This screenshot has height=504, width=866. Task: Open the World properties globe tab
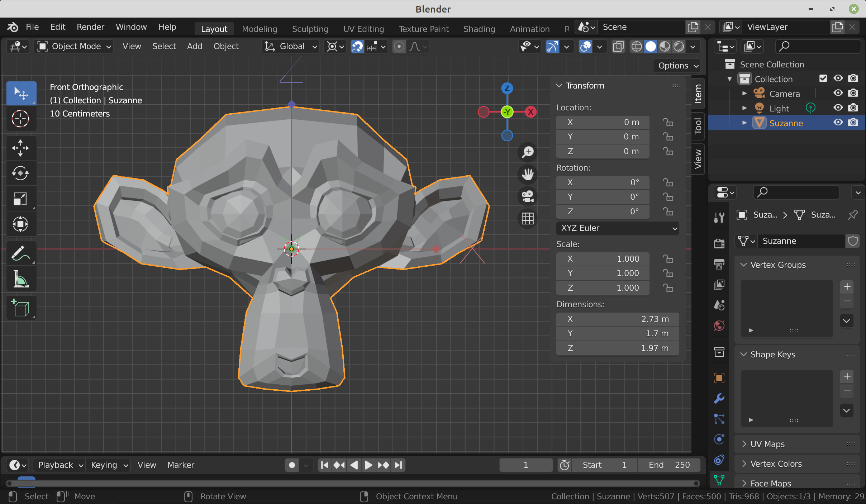point(719,325)
